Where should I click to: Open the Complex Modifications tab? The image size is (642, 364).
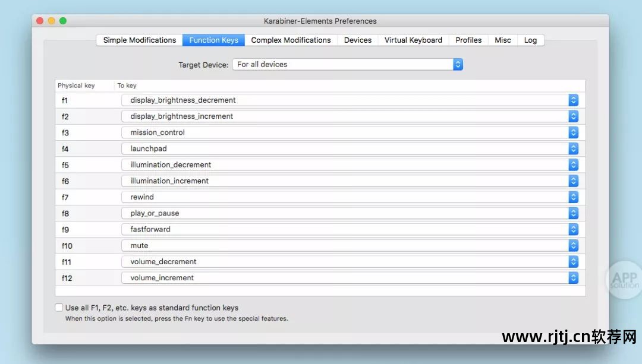click(x=291, y=40)
